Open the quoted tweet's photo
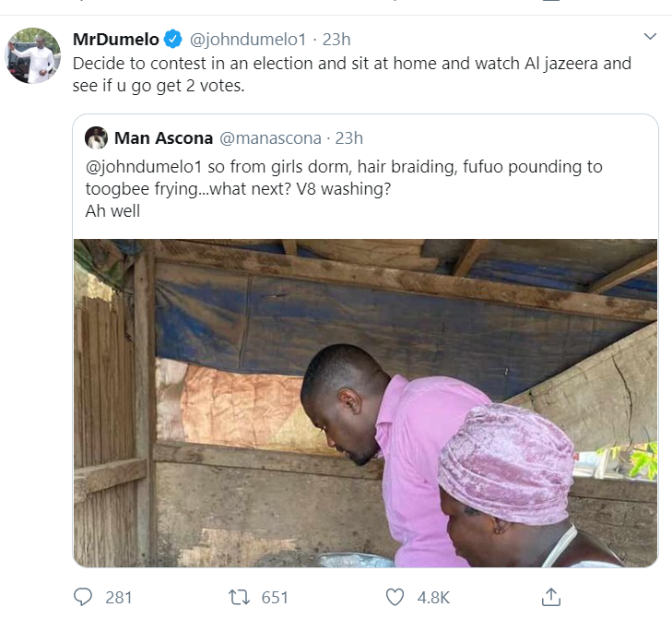Screen dimensions: 672x619 pos(366,403)
